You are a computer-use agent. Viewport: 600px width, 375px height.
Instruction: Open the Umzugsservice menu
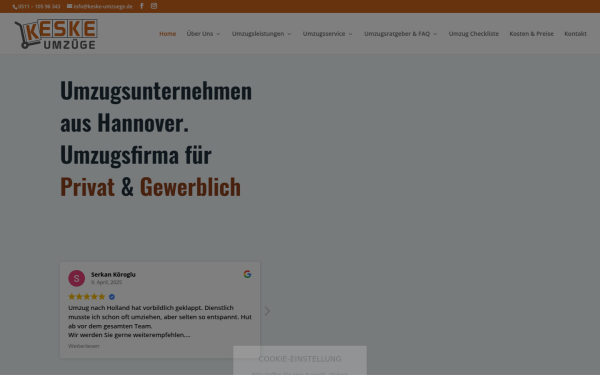point(324,34)
